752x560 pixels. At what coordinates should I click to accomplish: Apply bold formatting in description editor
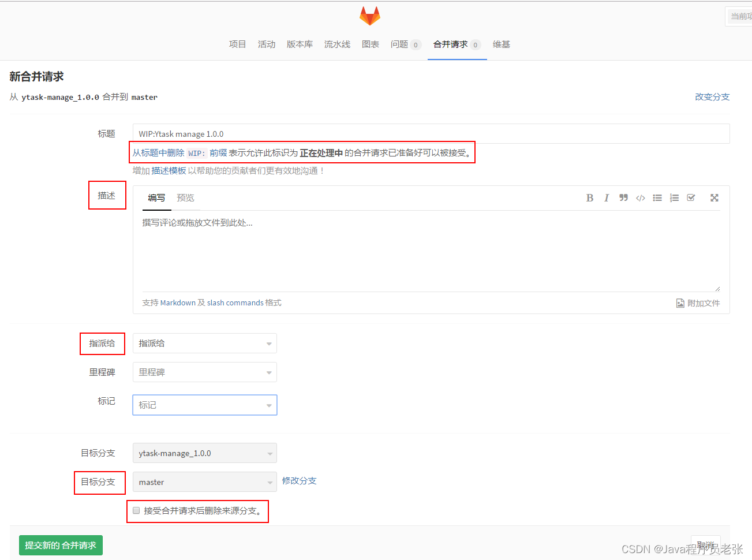tap(590, 198)
